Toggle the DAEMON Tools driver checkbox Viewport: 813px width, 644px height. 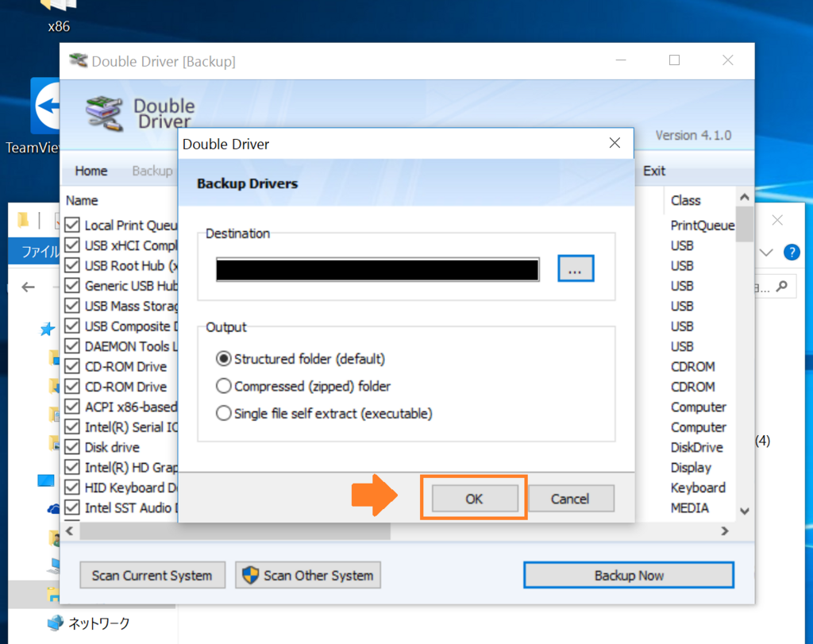tap(72, 346)
